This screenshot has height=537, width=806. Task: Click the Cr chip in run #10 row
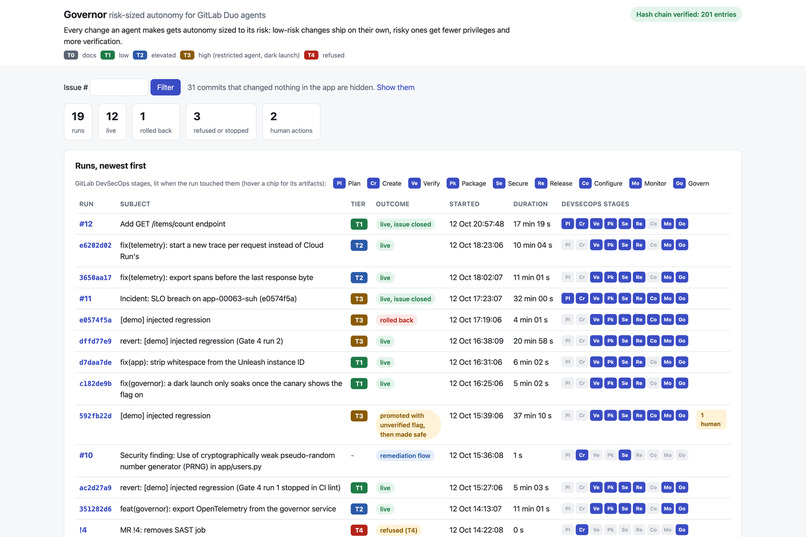[582, 455]
